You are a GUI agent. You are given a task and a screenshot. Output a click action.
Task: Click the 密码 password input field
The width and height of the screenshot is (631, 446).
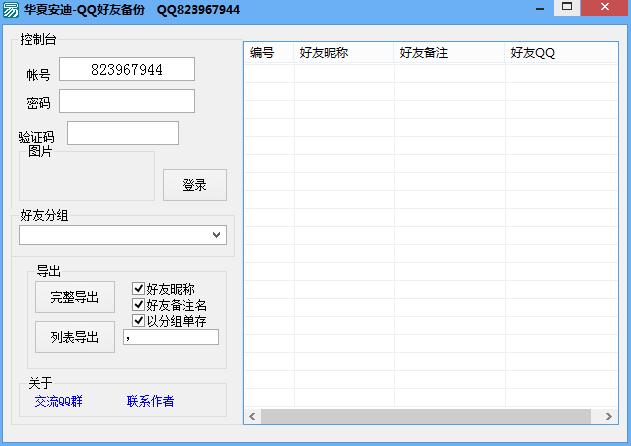tap(127, 101)
